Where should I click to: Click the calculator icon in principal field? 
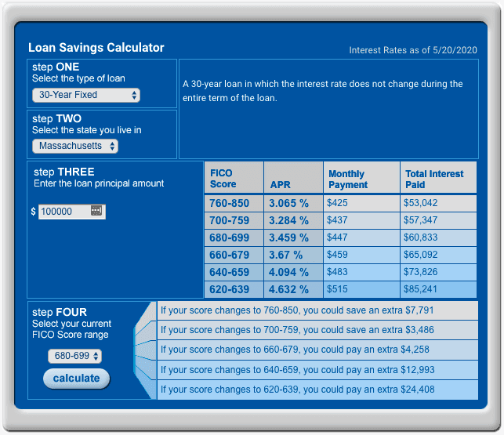pos(97,211)
